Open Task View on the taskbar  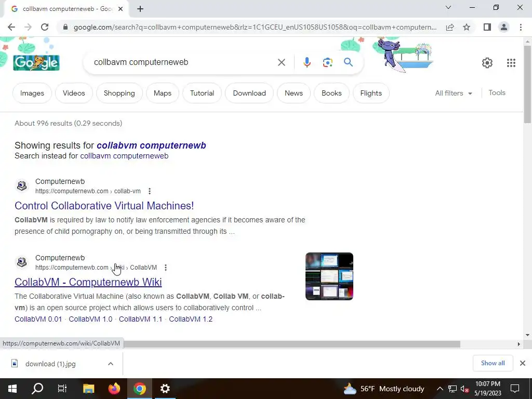pos(62,389)
